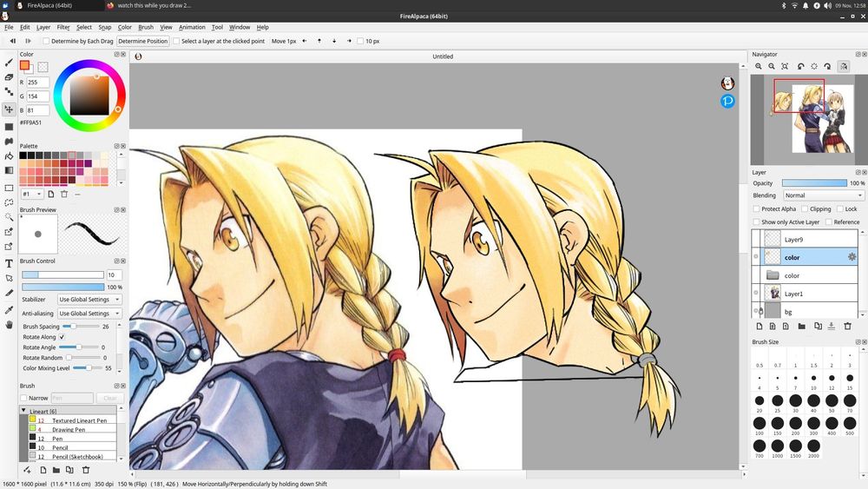Image resolution: width=868 pixels, height=489 pixels.
Task: Select the Operation arrow tool
Action: coord(9,278)
